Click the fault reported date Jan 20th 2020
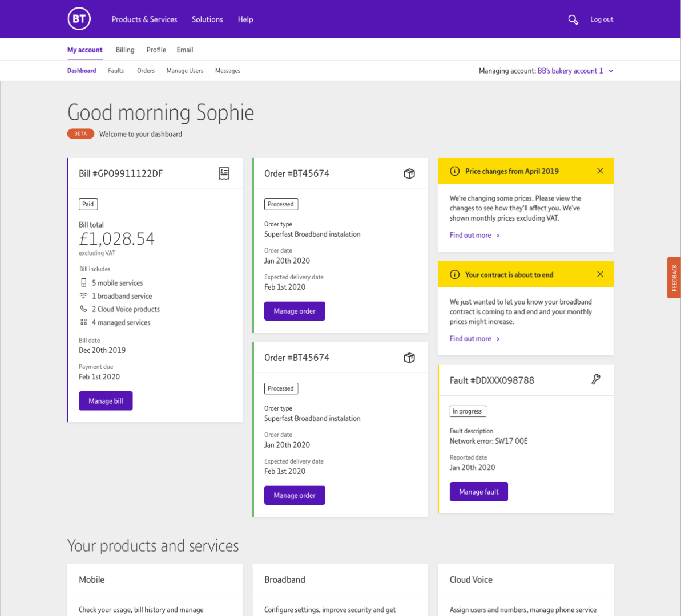Image resolution: width=681 pixels, height=616 pixels. 472,468
